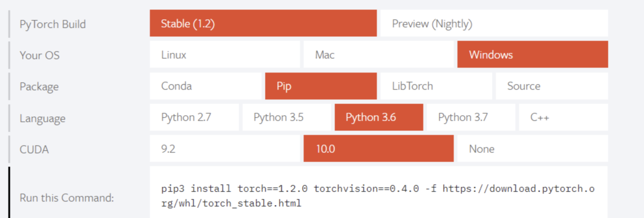The width and height of the screenshot is (644, 218).
Task: Select Linux as your OS
Action: (x=225, y=55)
